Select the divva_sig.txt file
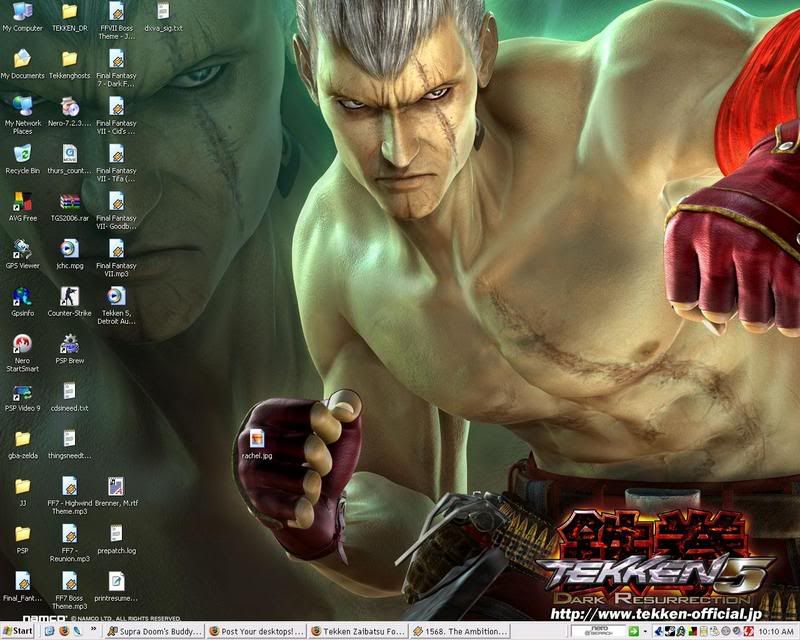The width and height of the screenshot is (800, 640). coord(163,17)
